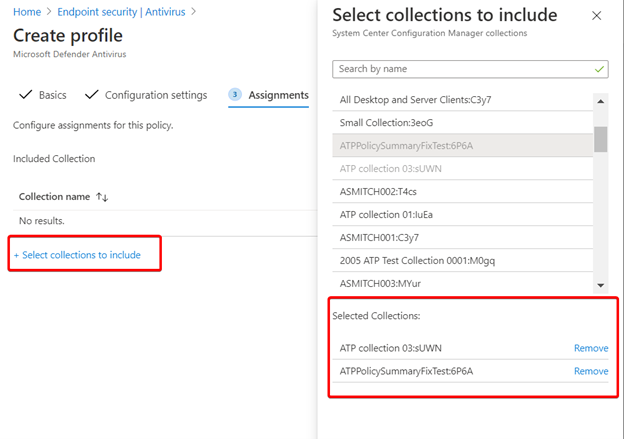Screen dimensions: 624x439
Task: Switch to Configuration settings tab
Action: [x=156, y=95]
